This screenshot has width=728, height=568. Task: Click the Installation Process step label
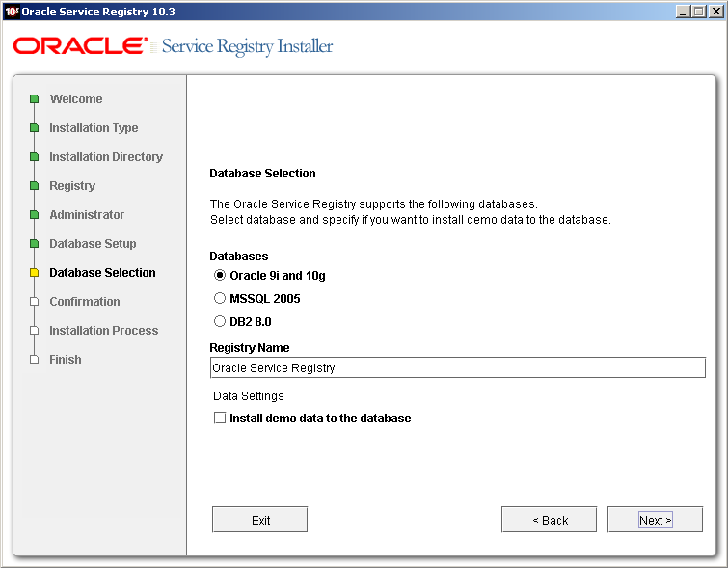click(104, 330)
